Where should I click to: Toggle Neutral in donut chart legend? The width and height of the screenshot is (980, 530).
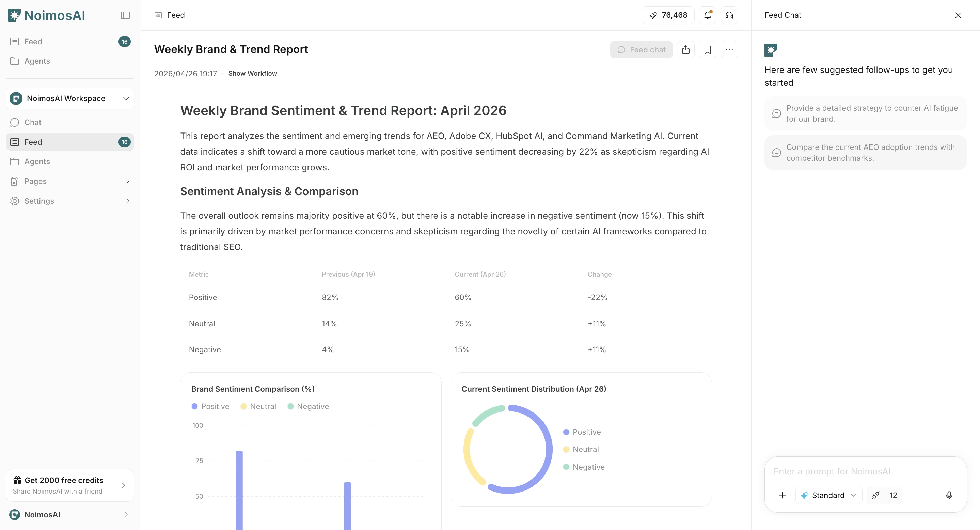coord(581,449)
